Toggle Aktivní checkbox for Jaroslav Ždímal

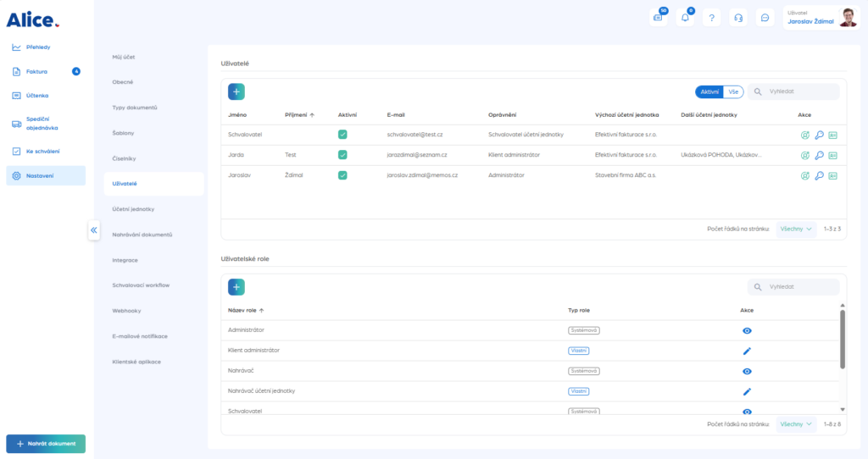coord(342,175)
